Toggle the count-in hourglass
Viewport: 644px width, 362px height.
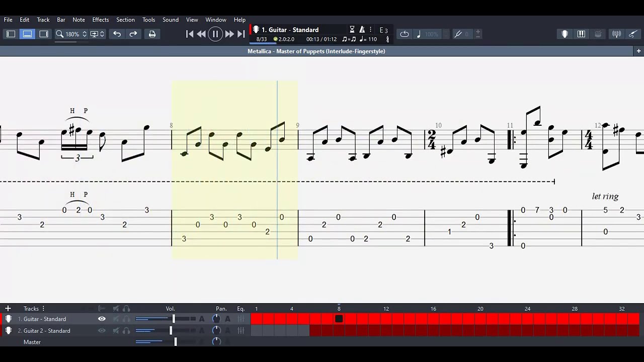point(352,30)
